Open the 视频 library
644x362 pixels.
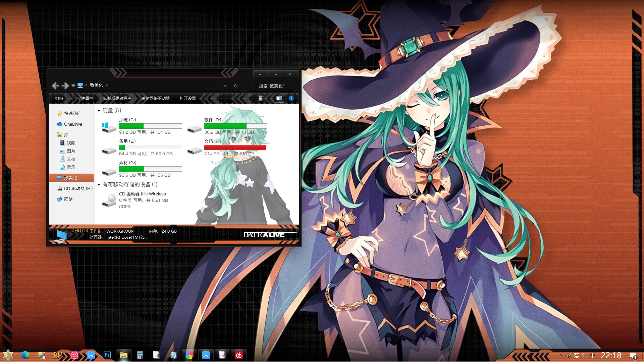[x=68, y=143]
